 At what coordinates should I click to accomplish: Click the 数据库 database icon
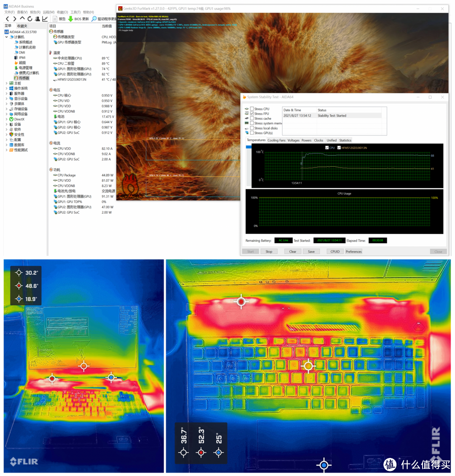click(11, 145)
